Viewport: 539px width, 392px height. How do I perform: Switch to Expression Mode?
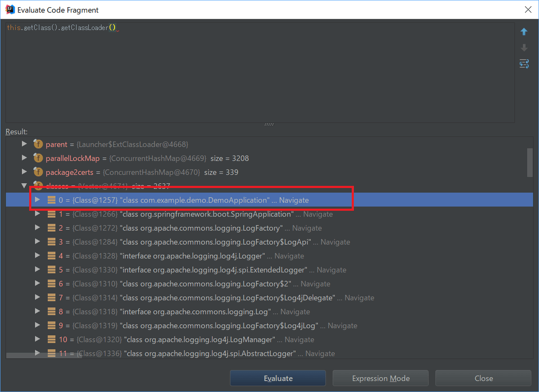(x=380, y=378)
